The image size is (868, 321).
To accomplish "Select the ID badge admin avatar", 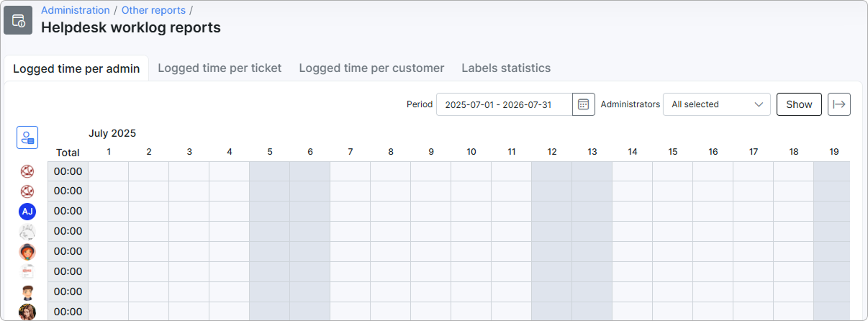I will [27, 272].
